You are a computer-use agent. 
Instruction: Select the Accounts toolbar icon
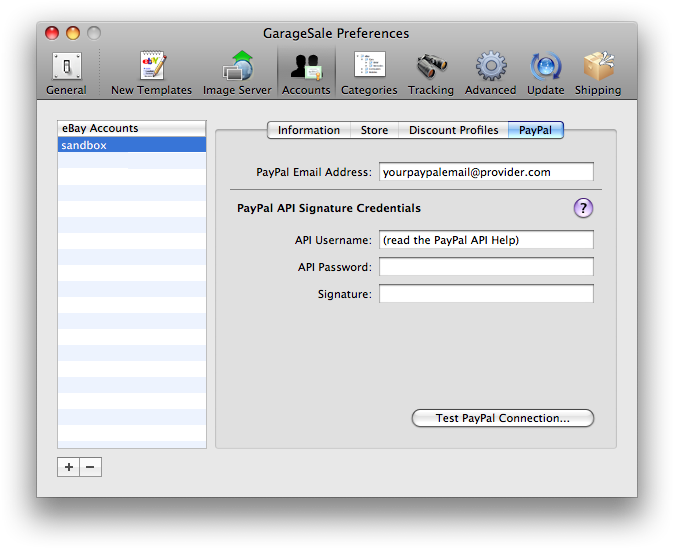pyautogui.click(x=306, y=73)
